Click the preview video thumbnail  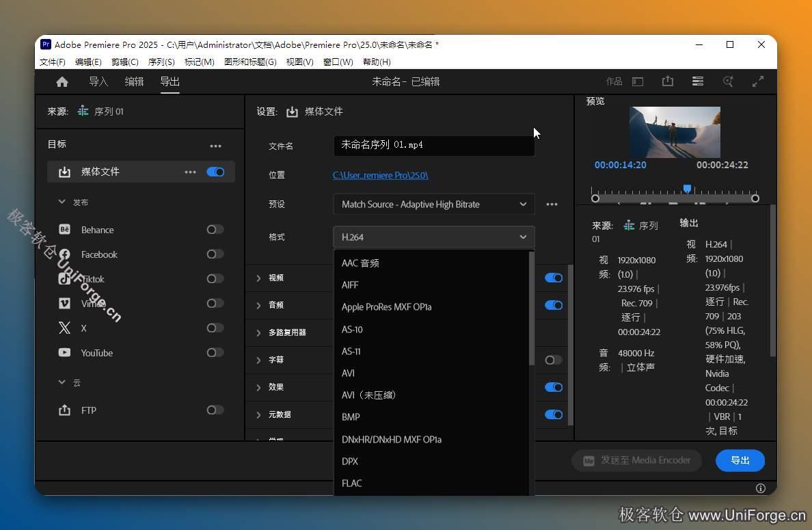pyautogui.click(x=675, y=132)
